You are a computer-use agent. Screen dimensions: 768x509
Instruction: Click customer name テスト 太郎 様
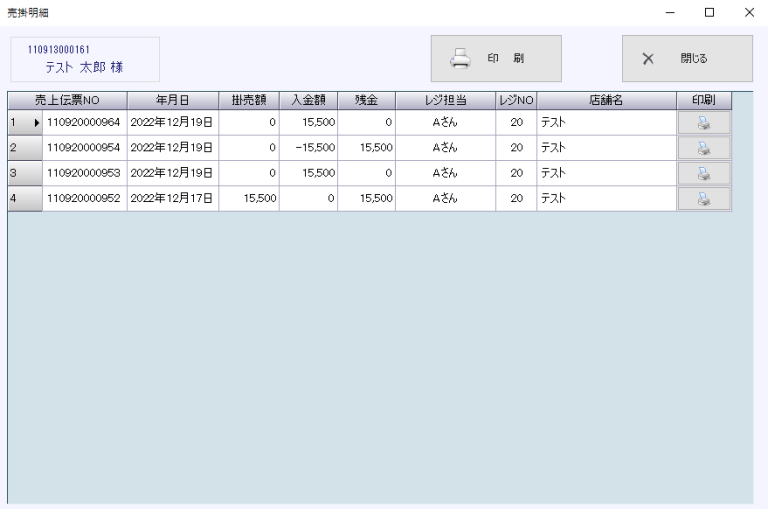click(x=84, y=67)
